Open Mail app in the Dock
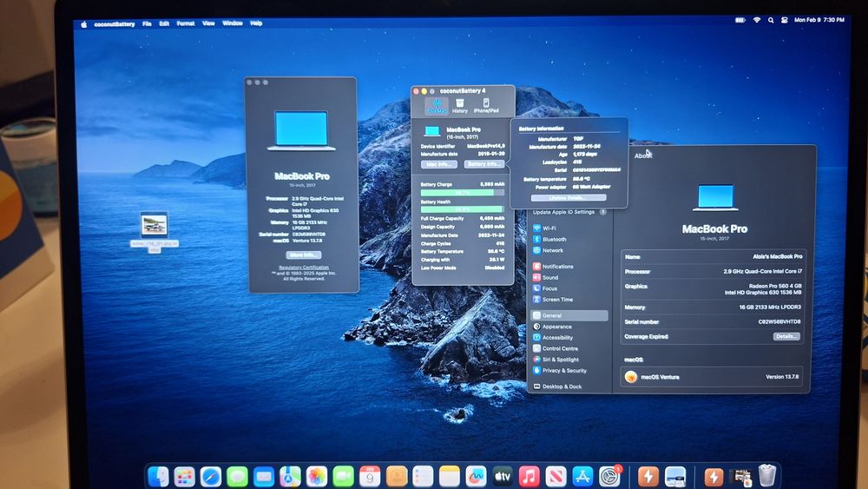 click(x=264, y=476)
